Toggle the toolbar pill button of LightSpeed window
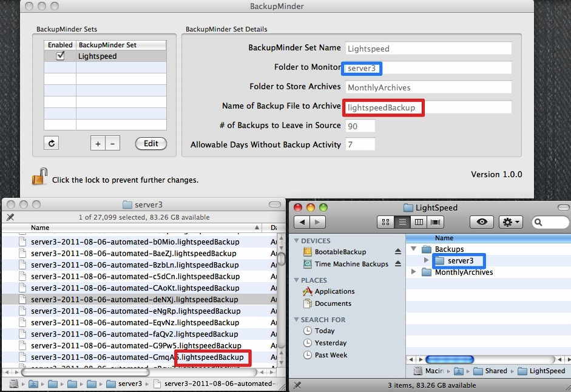Image resolution: width=571 pixels, height=392 pixels. click(563, 208)
